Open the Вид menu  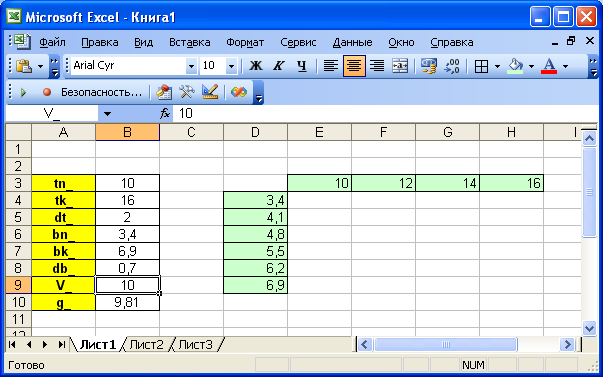click(x=143, y=42)
